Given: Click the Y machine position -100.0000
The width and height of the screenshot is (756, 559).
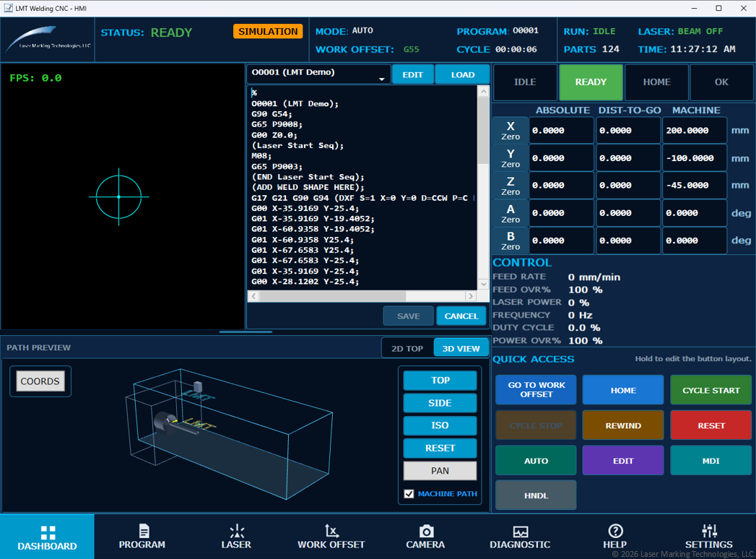Looking at the screenshot, I should (x=695, y=158).
